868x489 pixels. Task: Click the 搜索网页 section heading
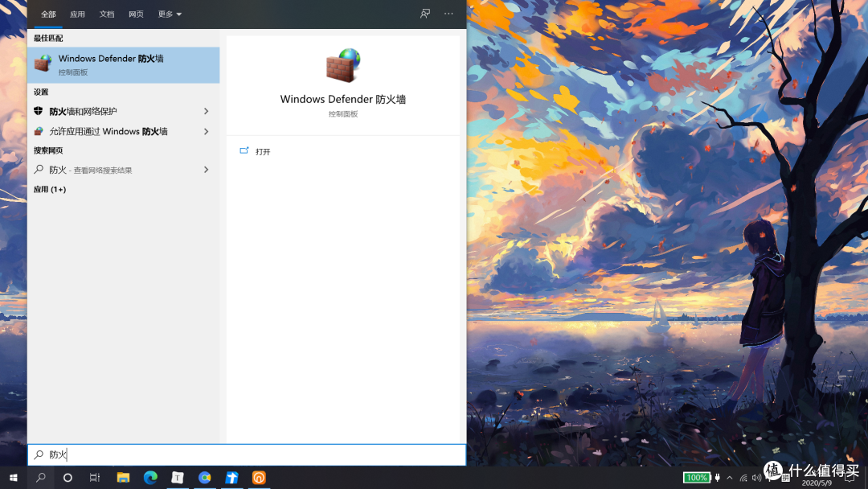pos(48,150)
